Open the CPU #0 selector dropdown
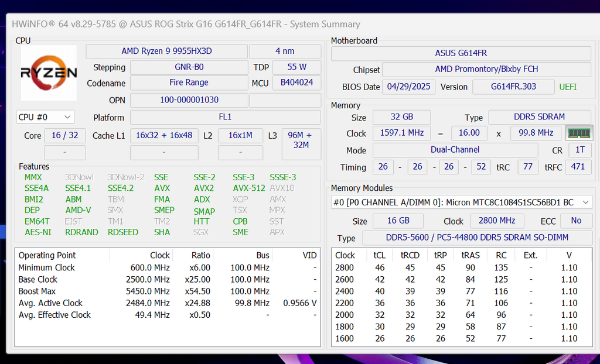Screen dimensions: 600x364 (x=45, y=117)
